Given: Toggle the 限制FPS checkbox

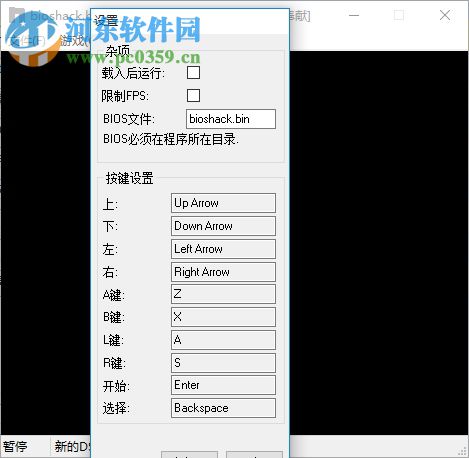Looking at the screenshot, I should [x=193, y=96].
